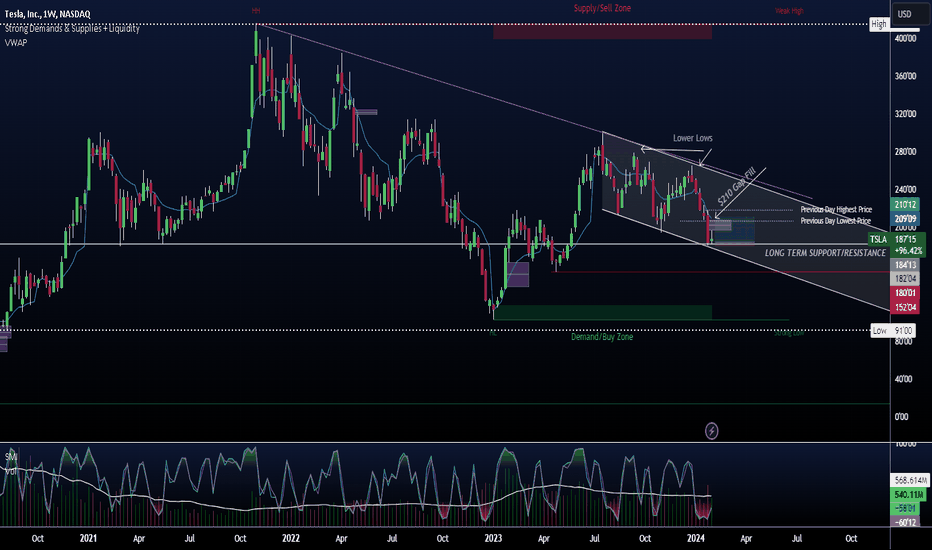Click the 2024 label on time axis

[x=695, y=538]
